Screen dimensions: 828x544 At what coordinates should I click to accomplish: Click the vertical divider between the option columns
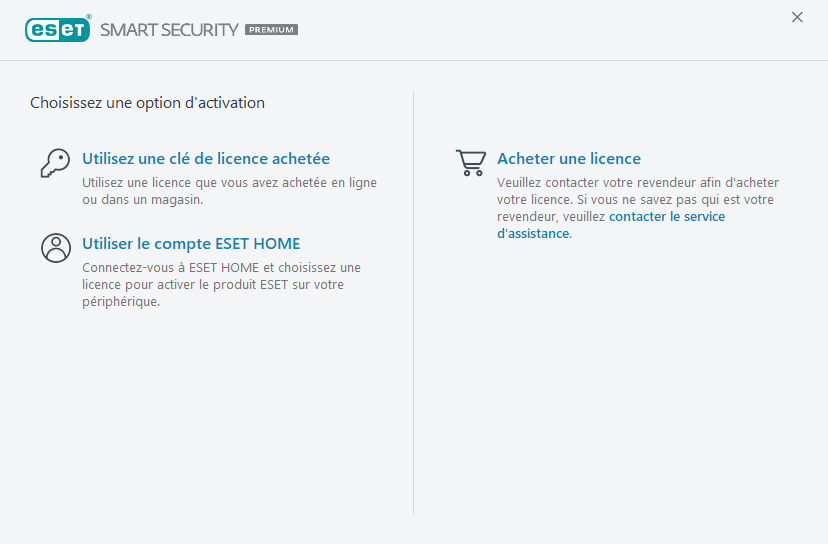point(414,300)
